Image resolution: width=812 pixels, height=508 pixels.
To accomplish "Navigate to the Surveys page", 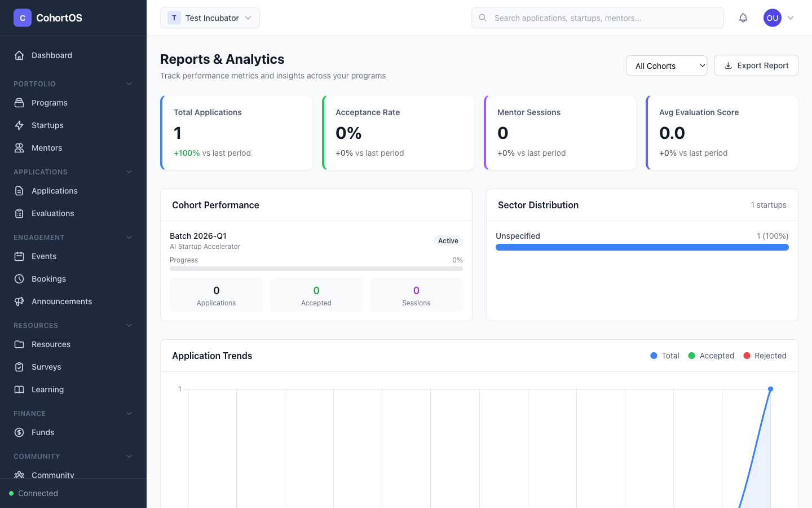I will [x=45, y=366].
